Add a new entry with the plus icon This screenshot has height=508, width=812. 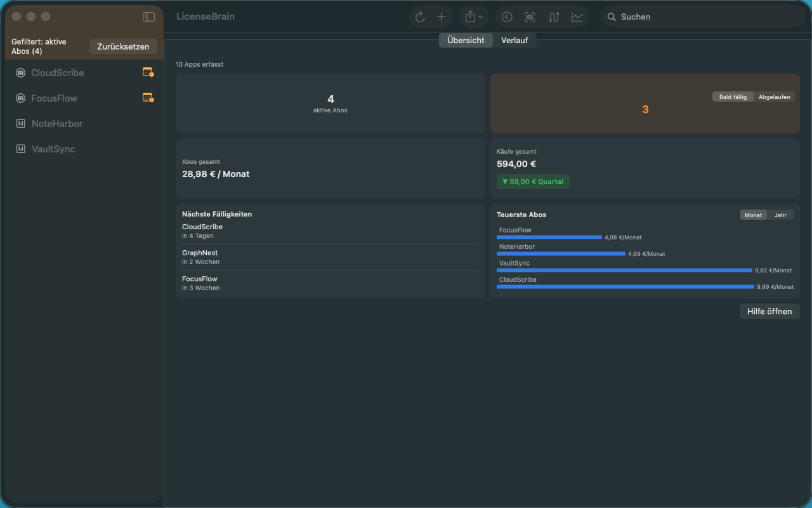click(442, 17)
